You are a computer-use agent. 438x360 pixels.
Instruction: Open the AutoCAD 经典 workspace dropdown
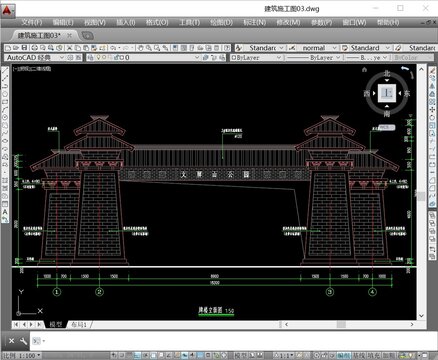tap(35, 58)
